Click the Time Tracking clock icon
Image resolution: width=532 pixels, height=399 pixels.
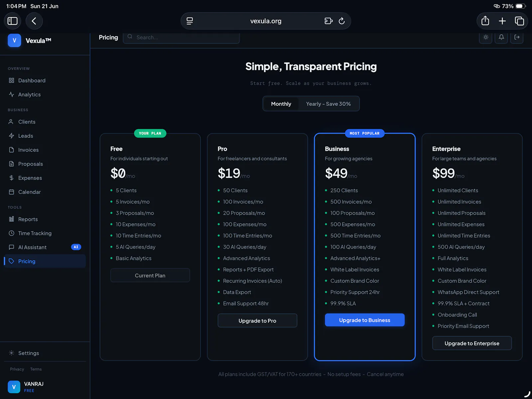(12, 233)
